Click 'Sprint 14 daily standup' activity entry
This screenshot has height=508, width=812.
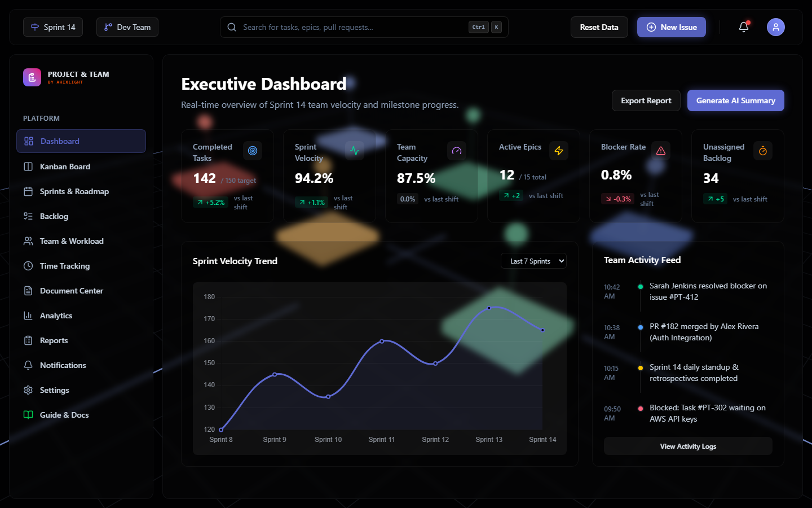[x=688, y=373]
